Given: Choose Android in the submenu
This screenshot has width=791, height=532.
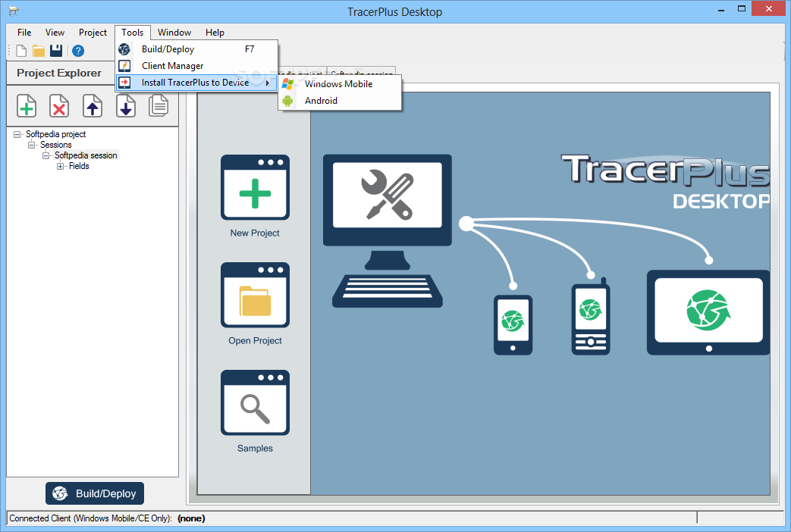Looking at the screenshot, I should coord(340,100).
